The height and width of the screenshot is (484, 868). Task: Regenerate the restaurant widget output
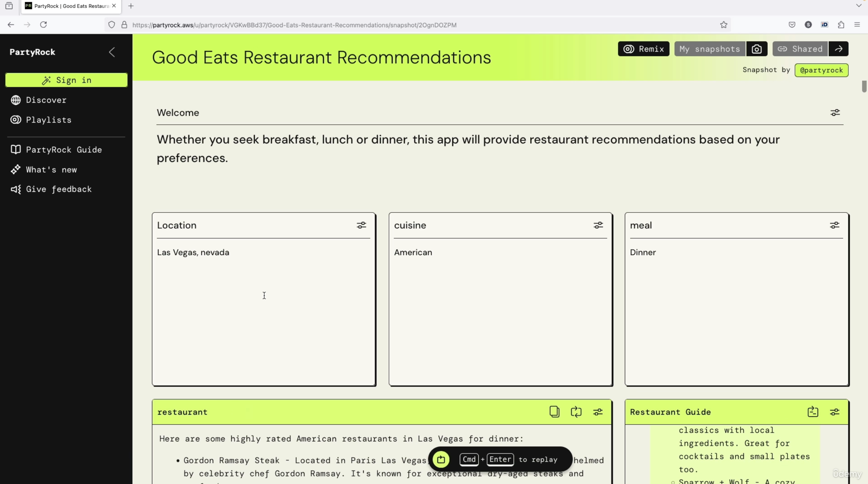(576, 412)
